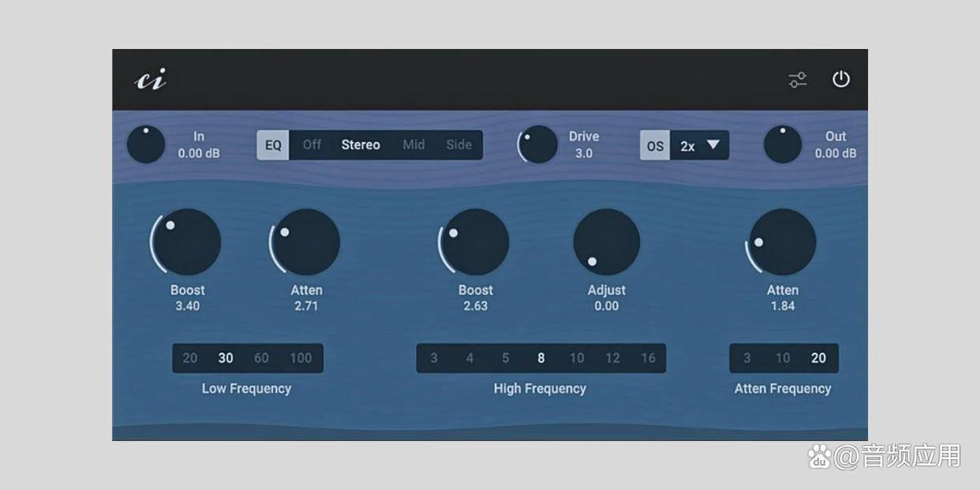Click the low Boost knob
This screenshot has height=490, width=980.
(187, 242)
